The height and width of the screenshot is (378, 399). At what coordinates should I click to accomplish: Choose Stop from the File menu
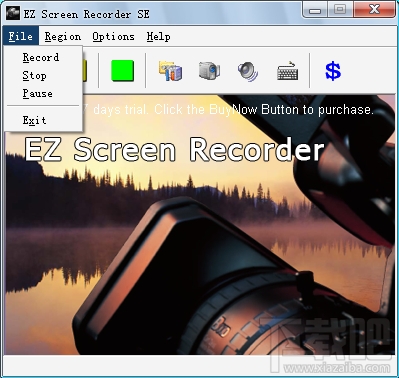click(43, 76)
